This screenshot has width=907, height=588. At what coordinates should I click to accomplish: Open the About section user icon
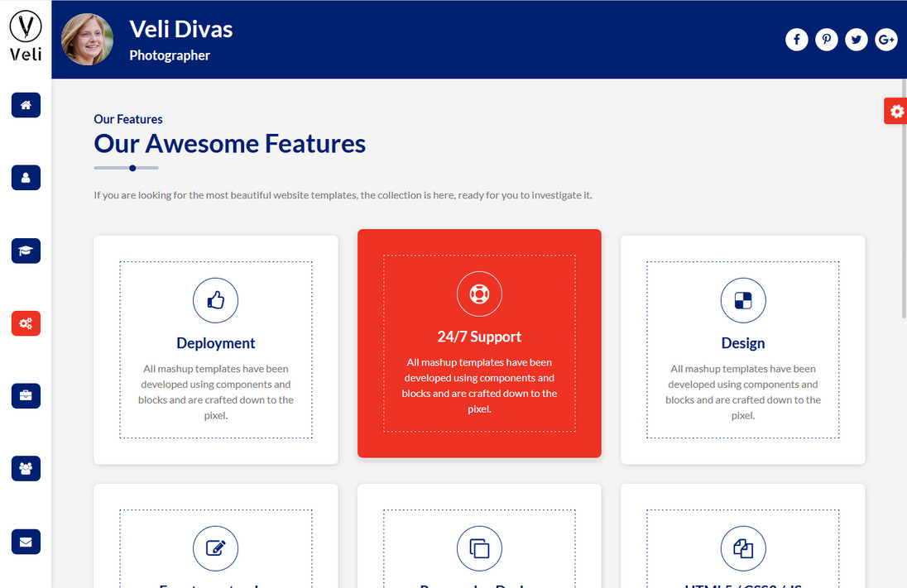click(26, 178)
